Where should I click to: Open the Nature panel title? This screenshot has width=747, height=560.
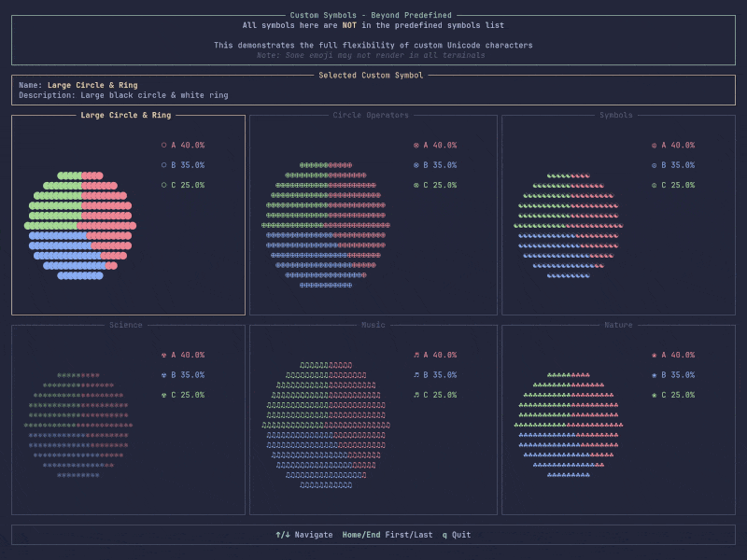pyautogui.click(x=618, y=326)
